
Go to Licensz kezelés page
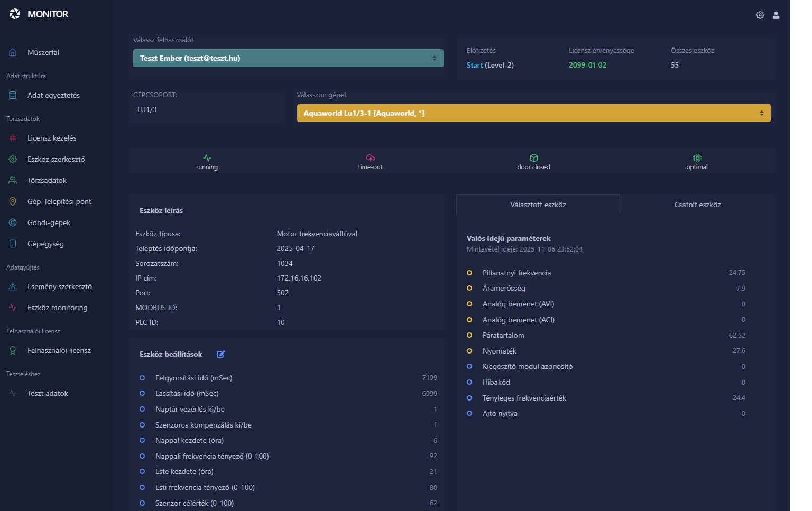coord(52,138)
